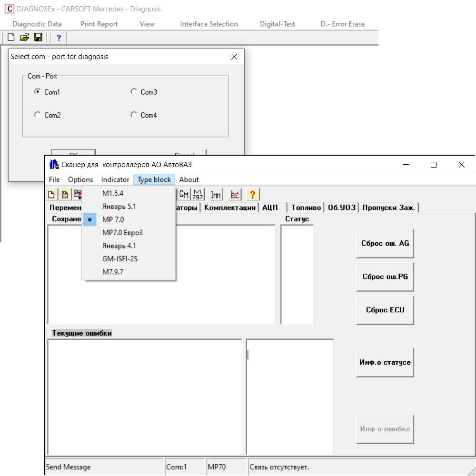The width and height of the screenshot is (476, 476).
Task: Click the Open folder icon in CARSOFT toolbar
Action: (x=24, y=38)
